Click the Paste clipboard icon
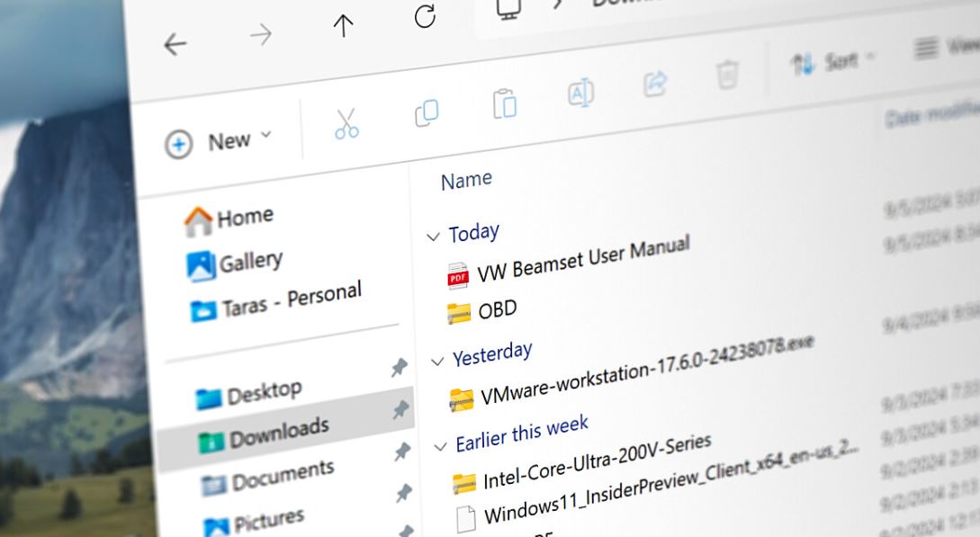The height and width of the screenshot is (537, 980). 505,103
